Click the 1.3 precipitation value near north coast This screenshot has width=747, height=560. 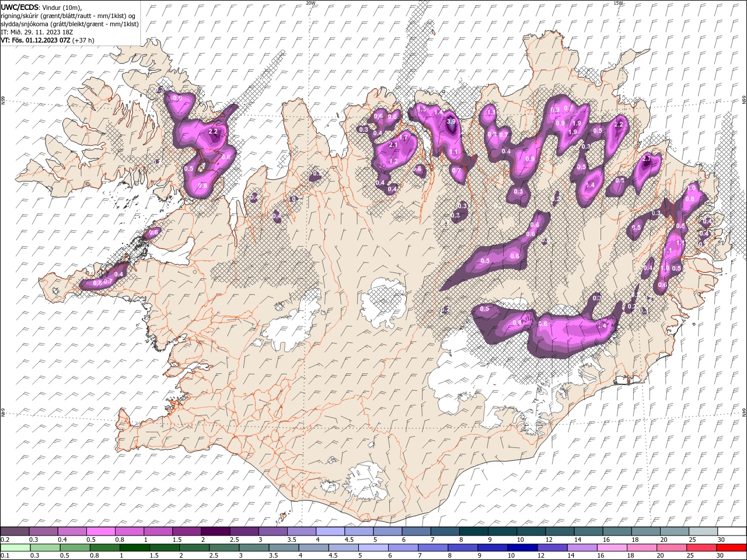(x=421, y=109)
